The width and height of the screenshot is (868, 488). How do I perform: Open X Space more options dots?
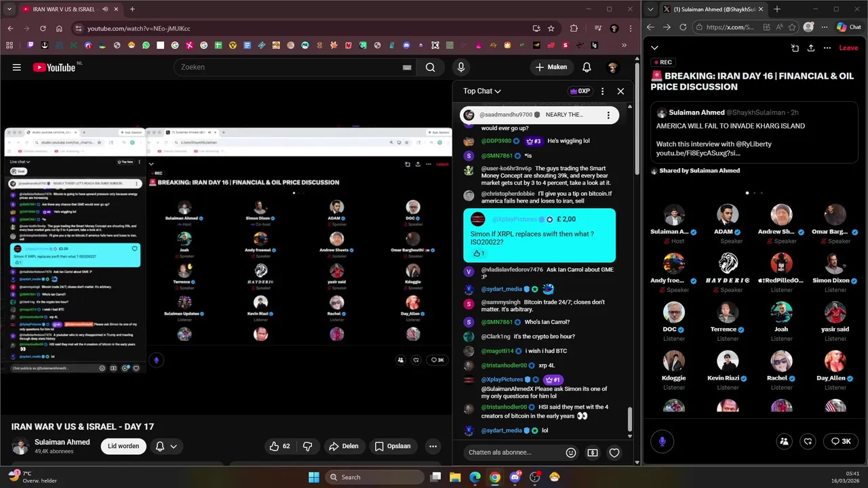coord(827,48)
